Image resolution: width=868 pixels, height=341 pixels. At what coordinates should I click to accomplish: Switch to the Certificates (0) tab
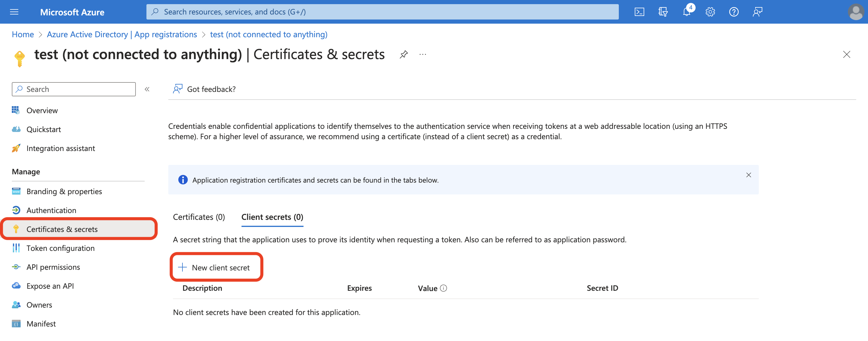tap(199, 217)
